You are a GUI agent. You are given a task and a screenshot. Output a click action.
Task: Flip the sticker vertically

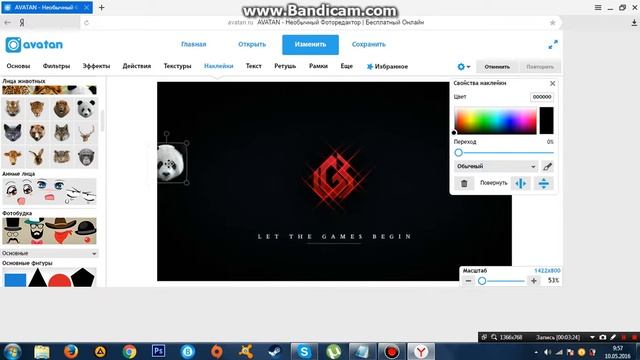point(543,183)
